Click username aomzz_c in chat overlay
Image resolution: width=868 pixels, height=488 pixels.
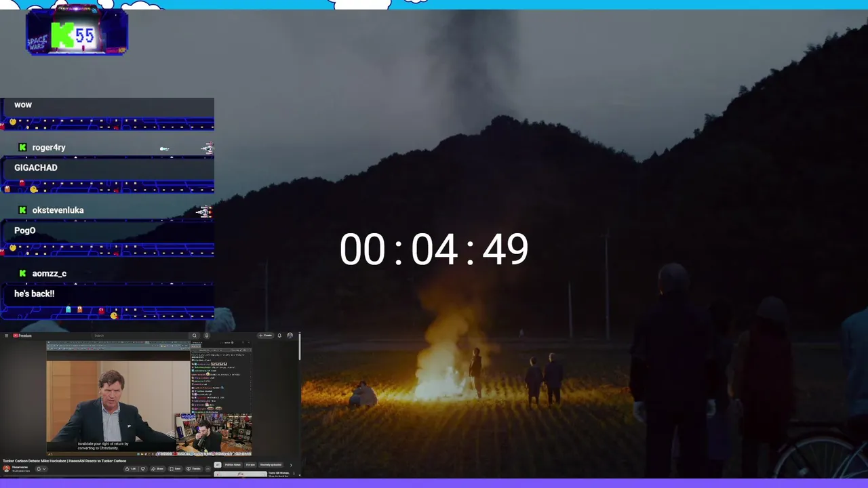tap(49, 273)
